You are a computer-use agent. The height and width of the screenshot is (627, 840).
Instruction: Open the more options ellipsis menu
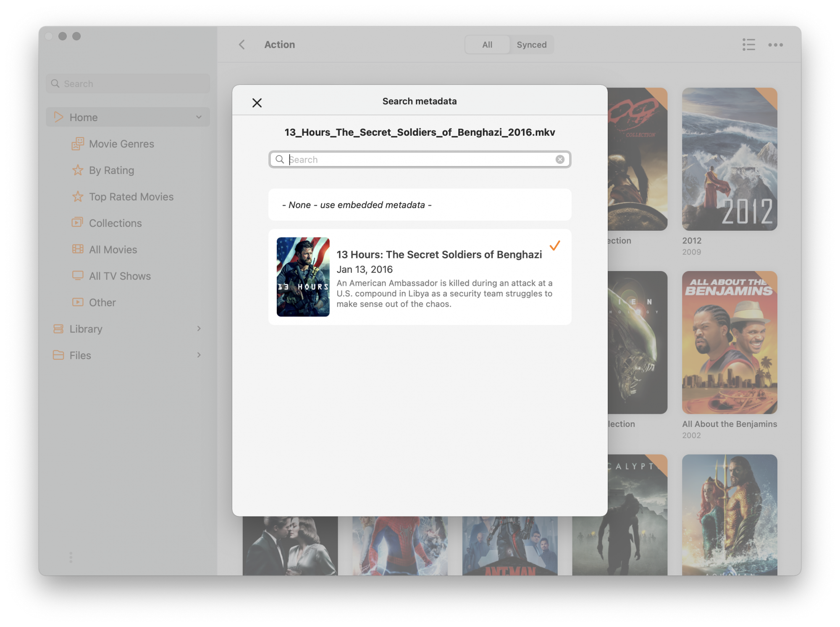[775, 45]
